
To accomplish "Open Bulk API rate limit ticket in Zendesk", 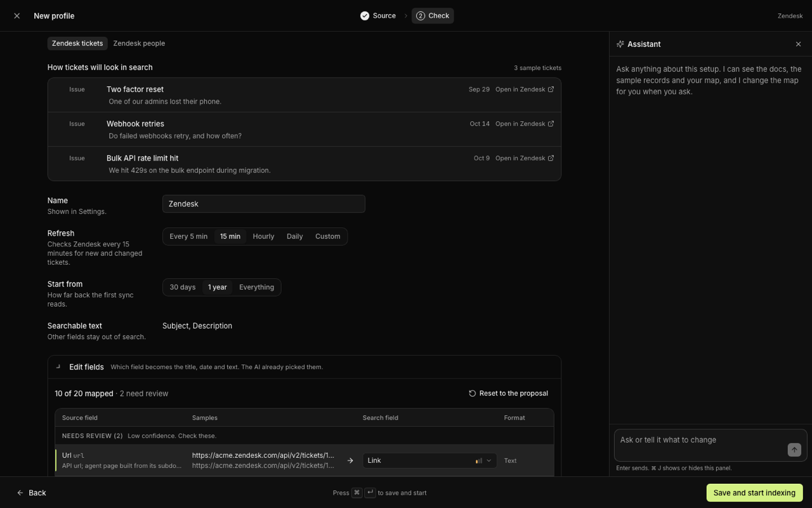I will pos(525,158).
